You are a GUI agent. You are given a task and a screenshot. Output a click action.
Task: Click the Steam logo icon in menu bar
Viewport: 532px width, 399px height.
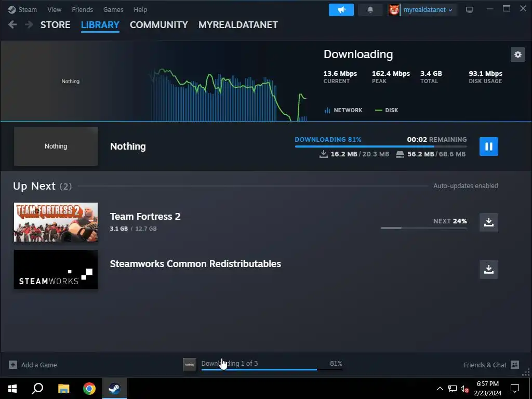click(12, 9)
